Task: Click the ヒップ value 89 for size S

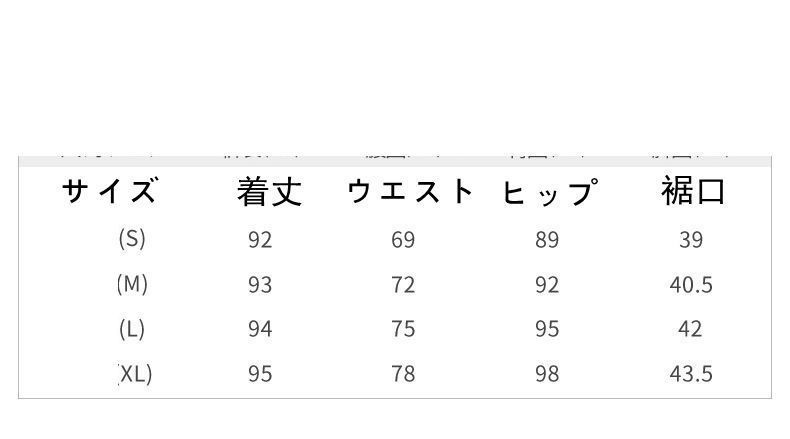Action: [547, 240]
